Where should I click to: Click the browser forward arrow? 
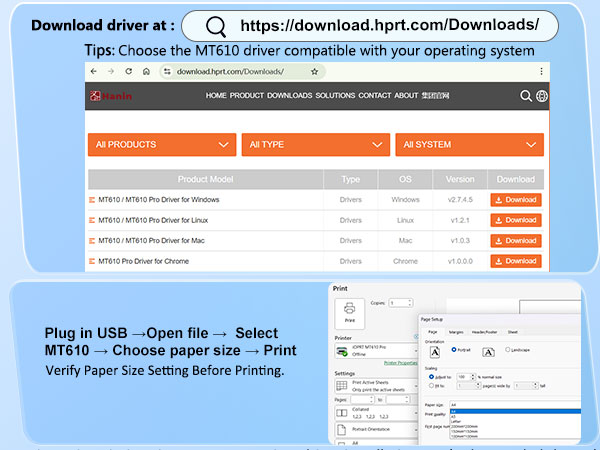[x=111, y=72]
